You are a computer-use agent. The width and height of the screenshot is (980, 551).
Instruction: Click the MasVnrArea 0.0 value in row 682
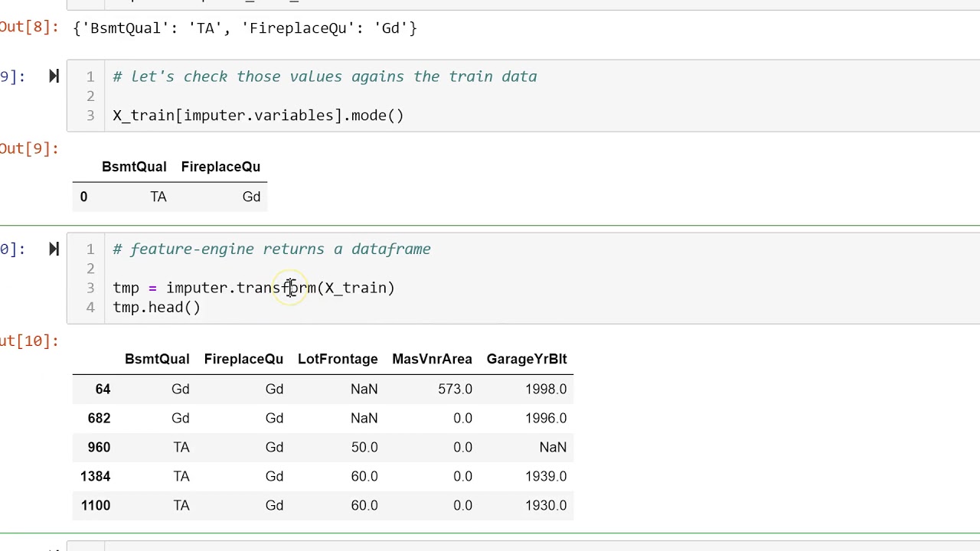point(462,418)
